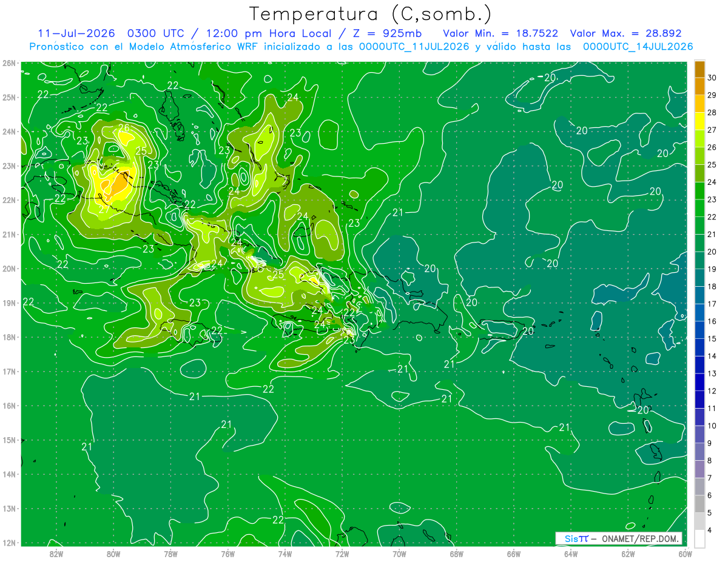
Task: Click the '78W' longitude axis label
Action: 170,554
